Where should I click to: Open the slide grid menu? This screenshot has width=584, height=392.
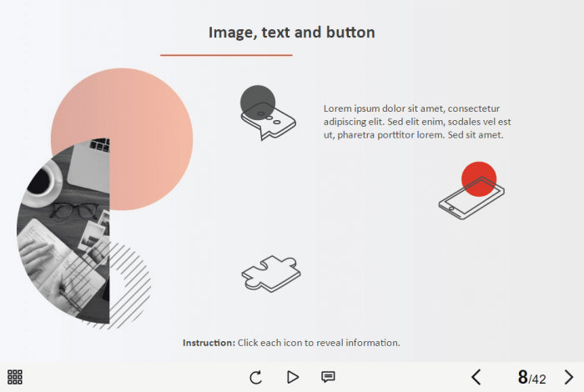pyautogui.click(x=15, y=377)
